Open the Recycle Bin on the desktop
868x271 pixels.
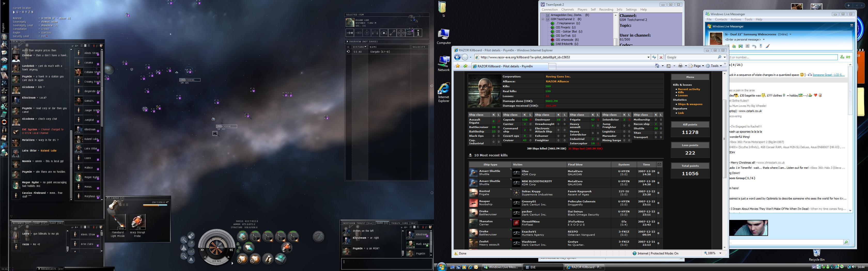pos(816,255)
